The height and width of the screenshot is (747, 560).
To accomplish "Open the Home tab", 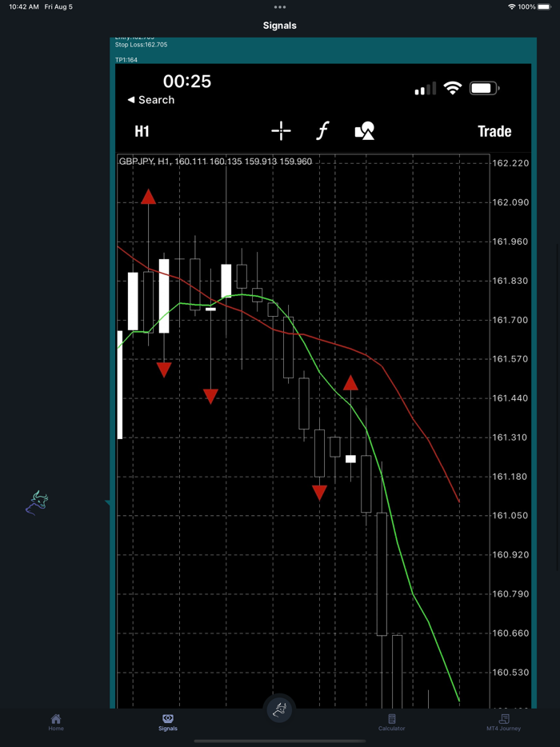I will (56, 722).
